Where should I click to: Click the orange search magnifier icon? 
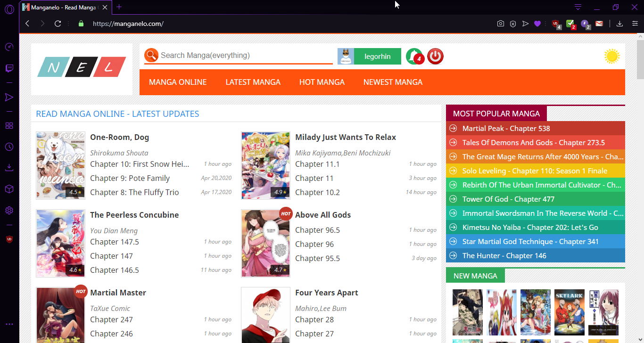[x=151, y=55]
